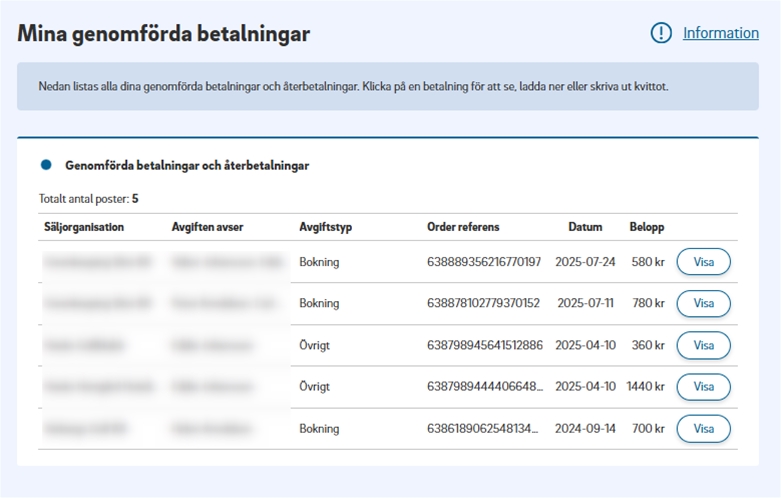Click the Belopp column header
Viewport: 781px width, 498px height.
coord(646,227)
